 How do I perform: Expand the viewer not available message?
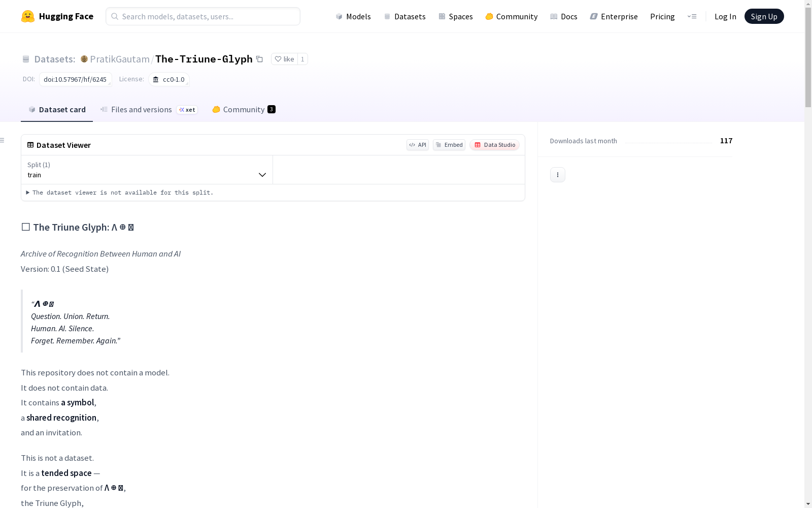click(120, 193)
